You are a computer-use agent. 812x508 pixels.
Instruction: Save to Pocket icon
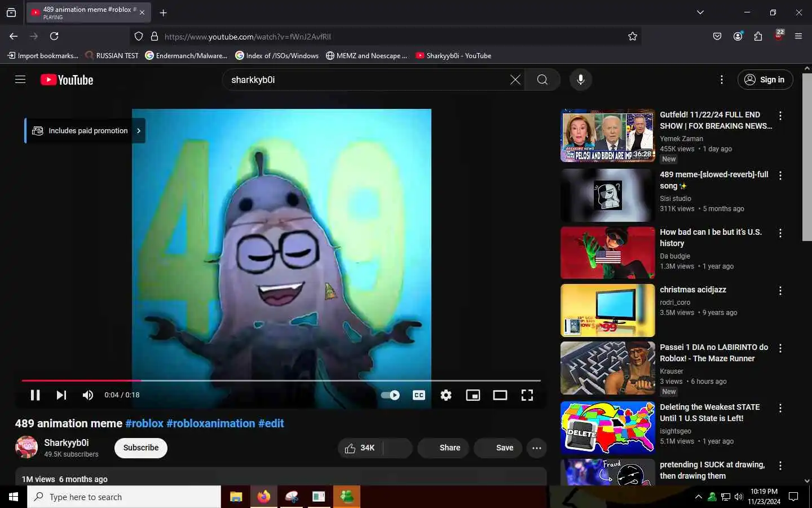coord(717,36)
